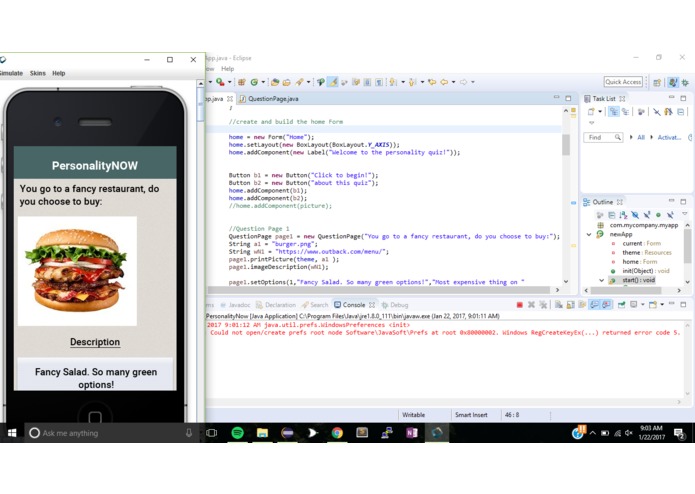Click the burger image in the simulator
The image size is (695, 494).
[x=77, y=271]
